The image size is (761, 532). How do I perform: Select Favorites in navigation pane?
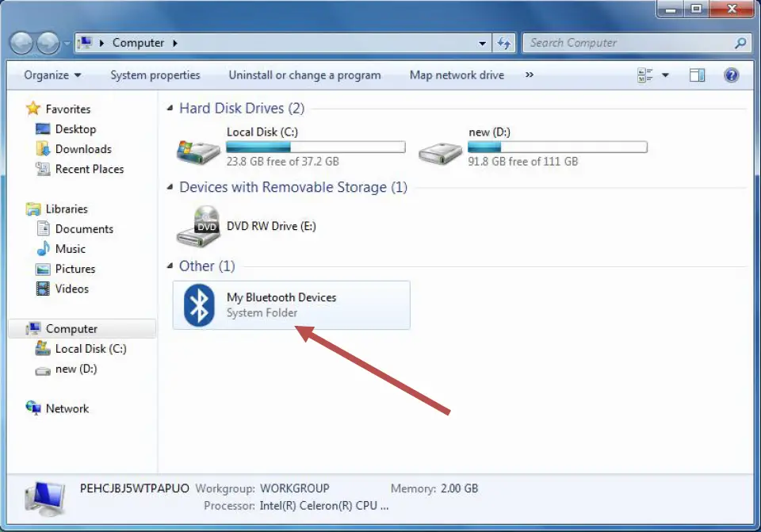click(x=68, y=109)
